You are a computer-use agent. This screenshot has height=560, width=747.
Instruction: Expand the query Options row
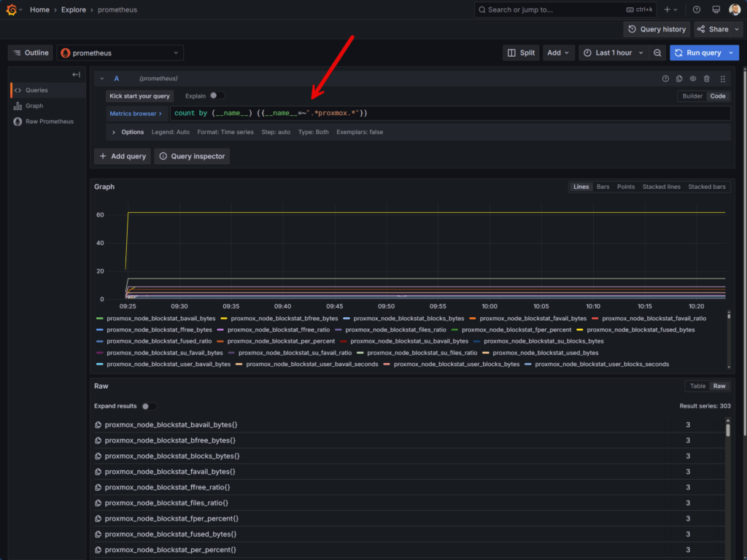pos(128,132)
